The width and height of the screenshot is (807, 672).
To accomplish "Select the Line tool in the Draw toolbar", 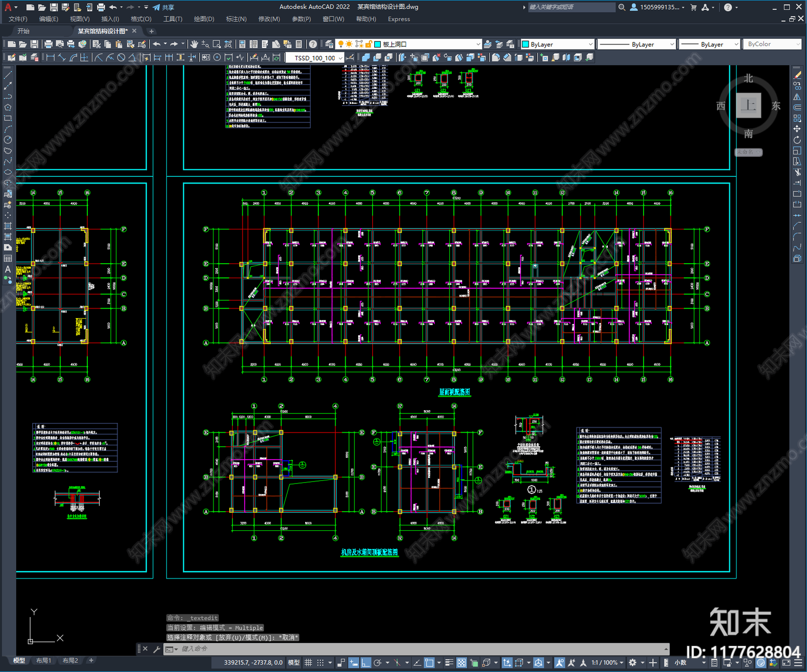I will (x=8, y=75).
